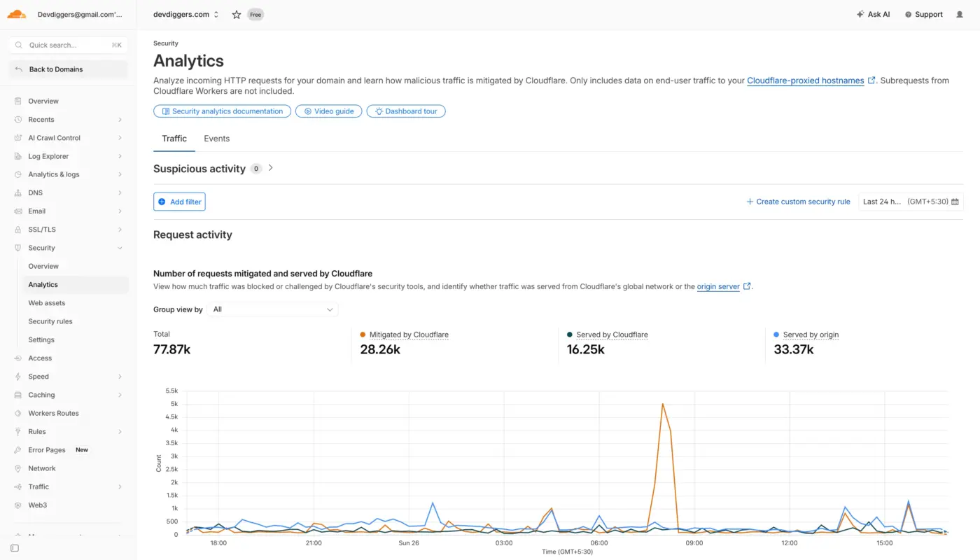
Task: Switch to the Traffic tab
Action: 174,139
